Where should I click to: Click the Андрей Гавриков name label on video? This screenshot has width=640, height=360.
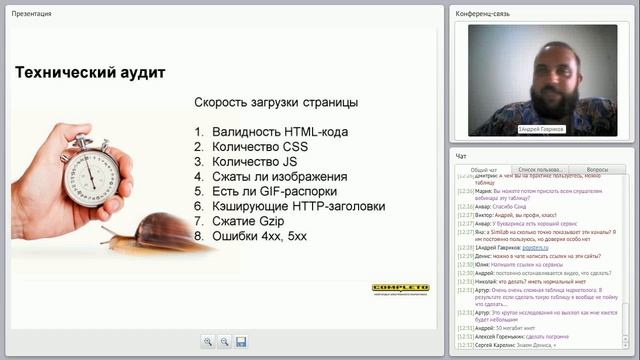tap(542, 129)
